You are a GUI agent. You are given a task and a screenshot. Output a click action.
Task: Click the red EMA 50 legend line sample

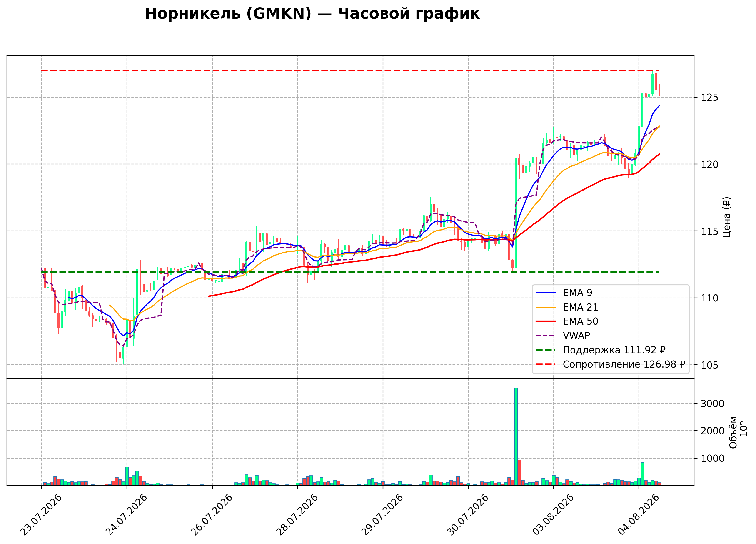[x=546, y=321]
